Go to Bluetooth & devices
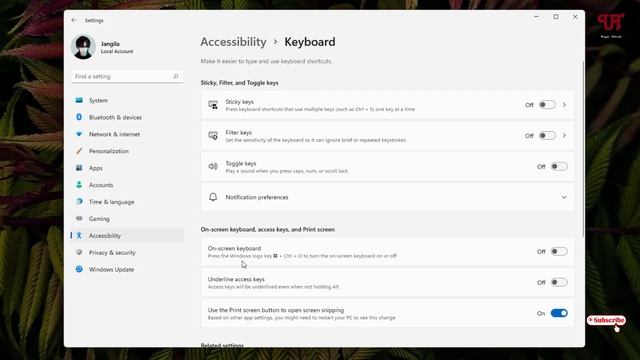The height and width of the screenshot is (360, 640). point(127,117)
